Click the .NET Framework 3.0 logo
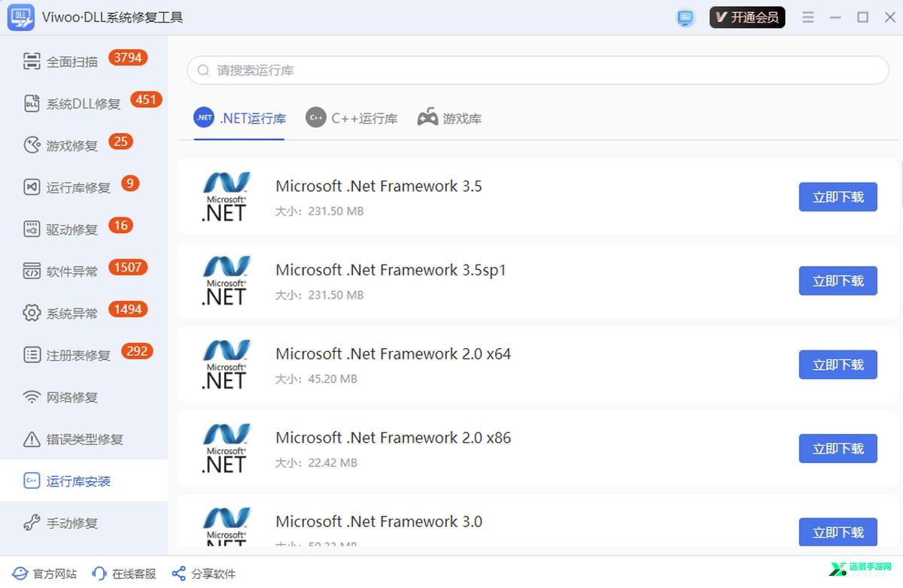 [x=226, y=526]
